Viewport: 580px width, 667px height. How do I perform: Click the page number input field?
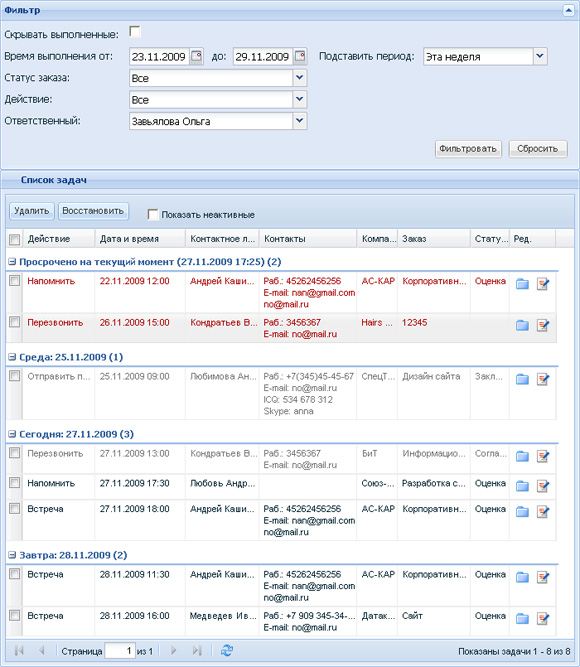pyautogui.click(x=120, y=651)
